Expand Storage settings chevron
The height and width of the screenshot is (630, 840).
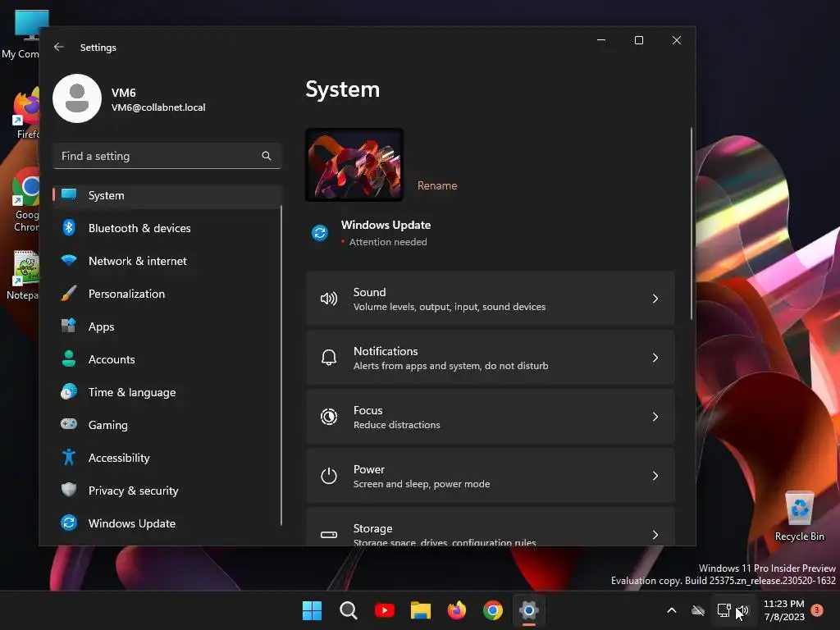click(655, 535)
